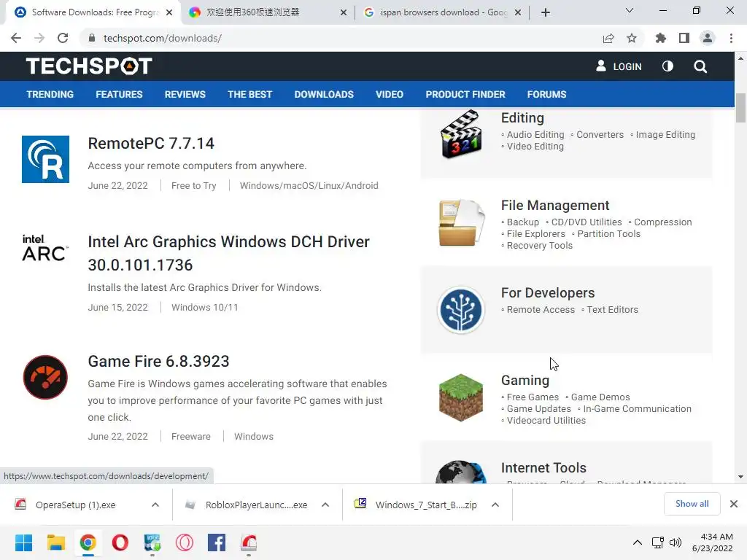
Task: Open File Explorer from taskbar
Action: (x=55, y=542)
